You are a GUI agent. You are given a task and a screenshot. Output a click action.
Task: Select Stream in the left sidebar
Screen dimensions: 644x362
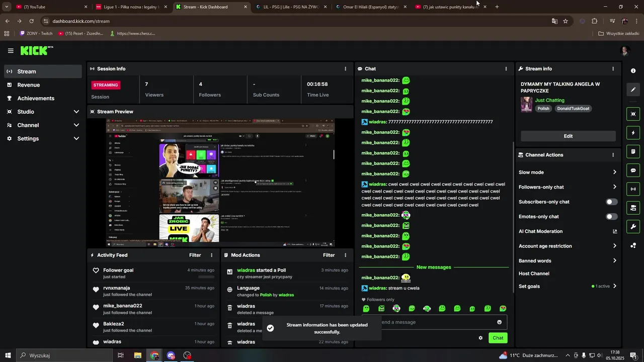43,71
